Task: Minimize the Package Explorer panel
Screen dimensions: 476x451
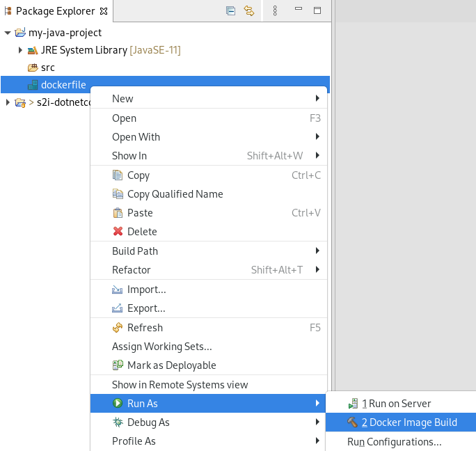Action: 299,10
